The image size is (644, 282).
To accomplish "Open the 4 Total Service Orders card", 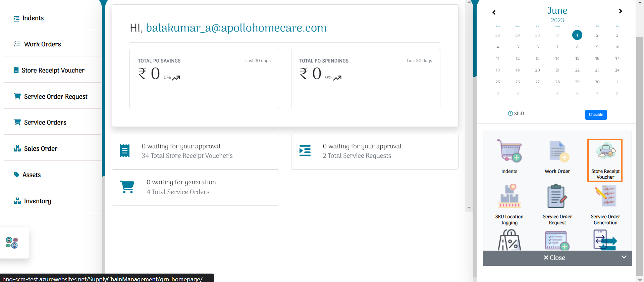I will click(195, 188).
